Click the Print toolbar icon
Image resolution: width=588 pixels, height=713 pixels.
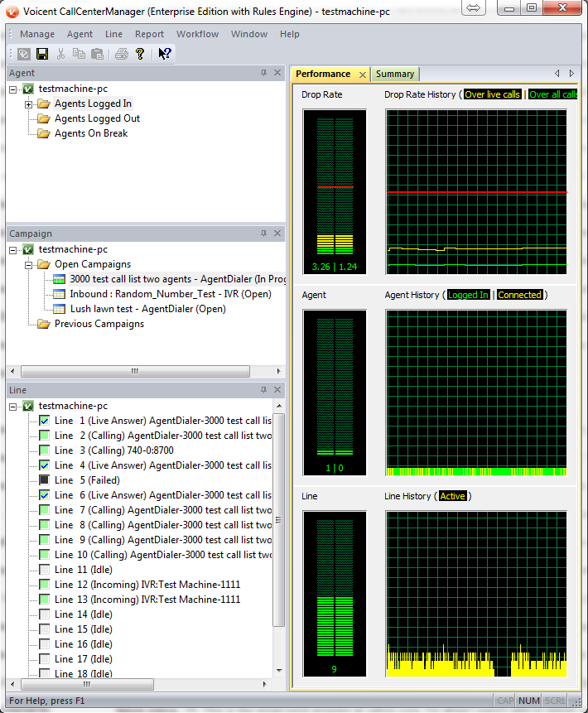pos(122,54)
